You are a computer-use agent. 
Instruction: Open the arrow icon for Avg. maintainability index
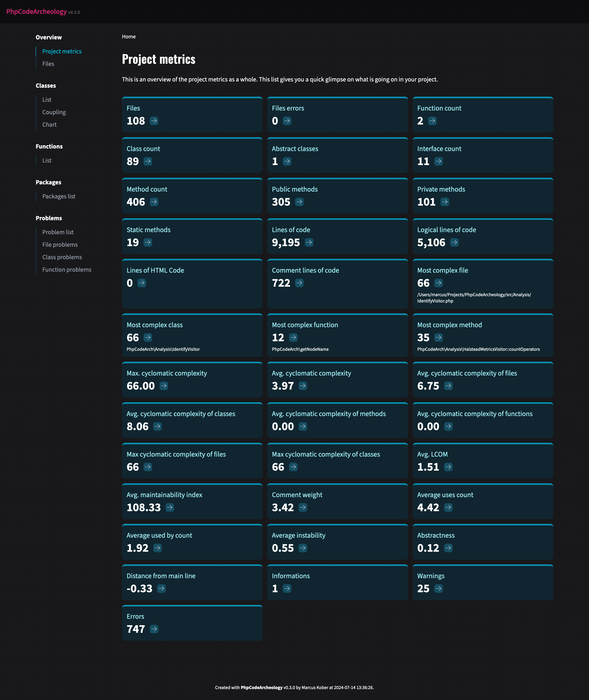click(170, 507)
